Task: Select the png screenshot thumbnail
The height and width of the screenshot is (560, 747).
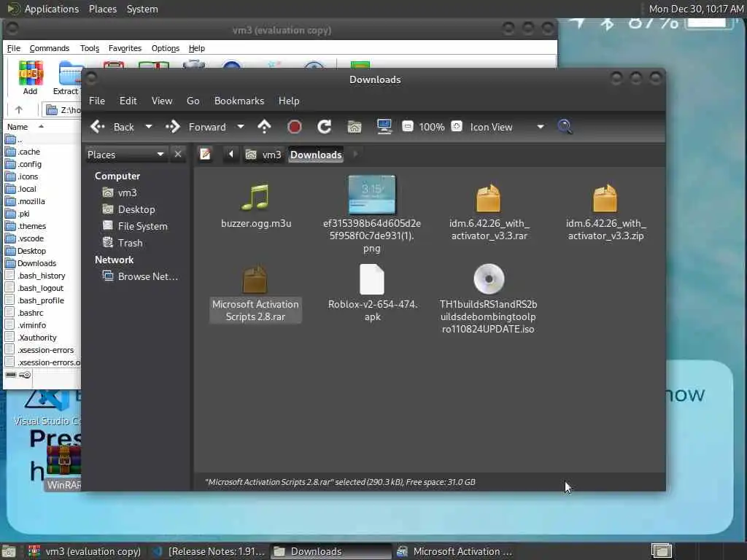Action: click(x=371, y=195)
